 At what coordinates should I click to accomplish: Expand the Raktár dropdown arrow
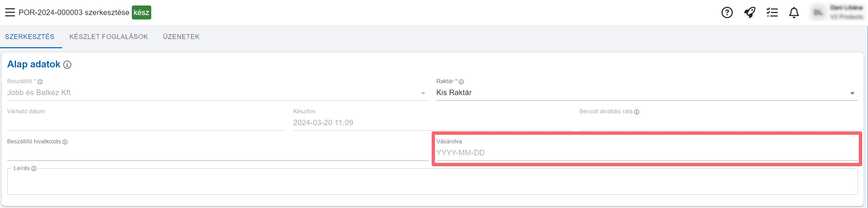[x=852, y=93]
